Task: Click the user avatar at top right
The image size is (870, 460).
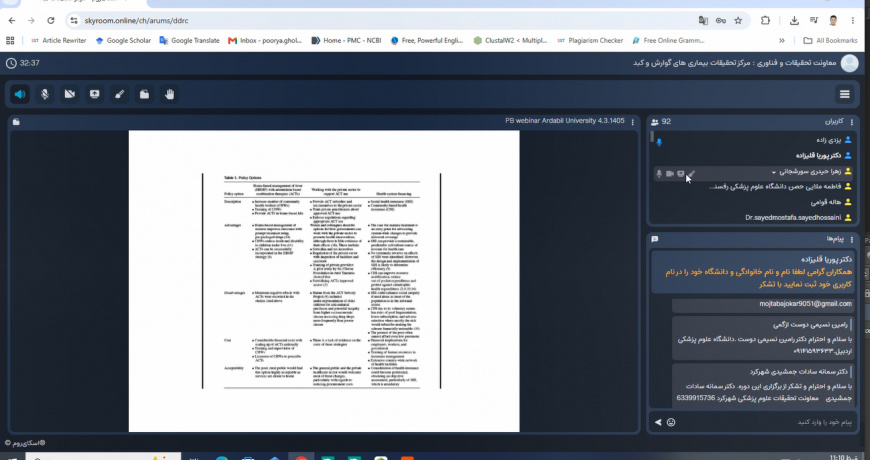Action: [849, 63]
